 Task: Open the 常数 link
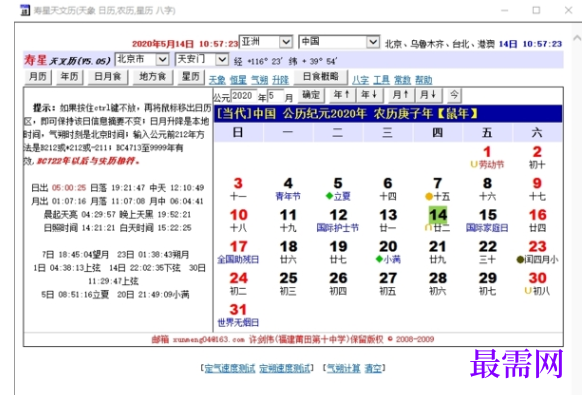pyautogui.click(x=402, y=80)
